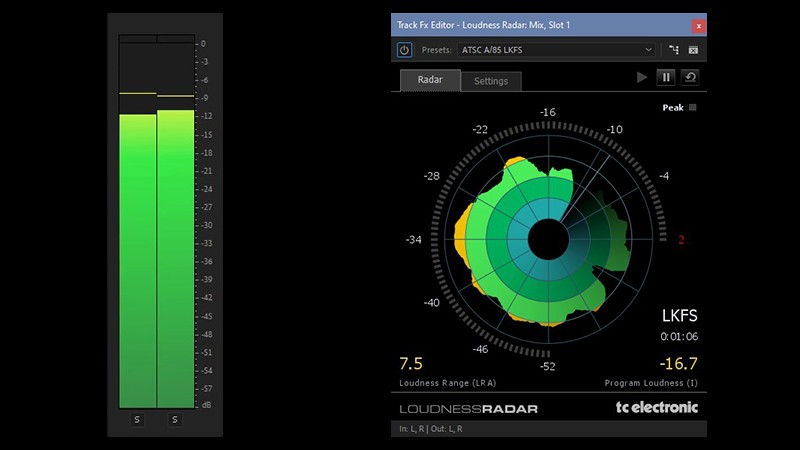
Task: Click the left channel level meter bar
Action: (x=138, y=261)
